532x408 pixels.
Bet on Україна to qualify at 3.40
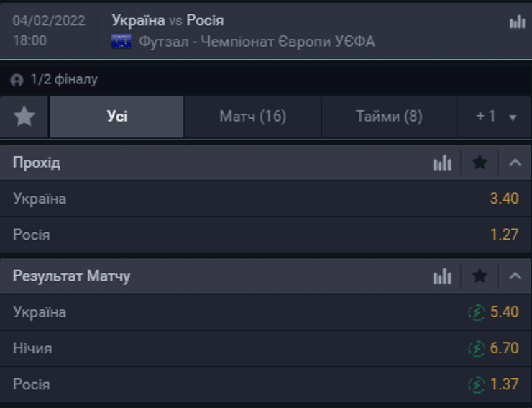[504, 199]
